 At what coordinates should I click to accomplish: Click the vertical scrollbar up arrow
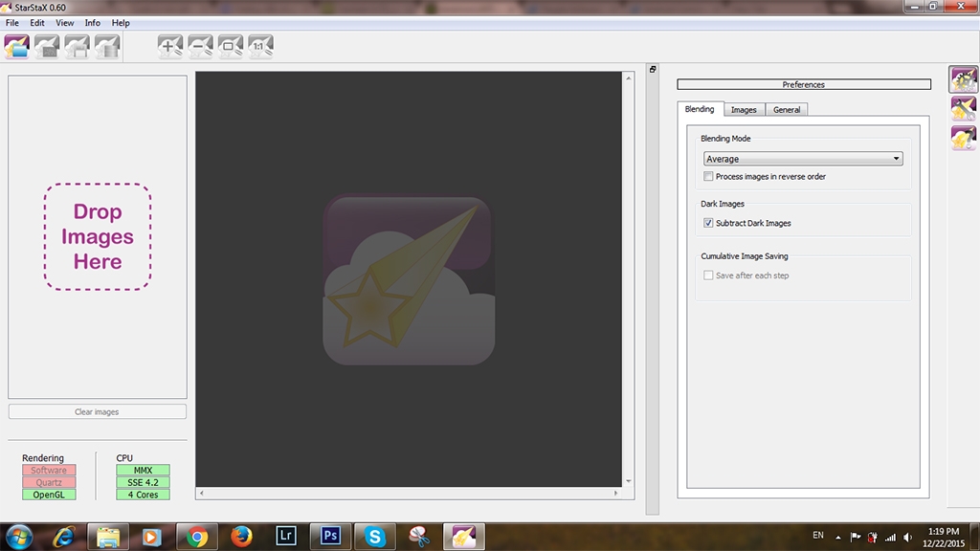628,78
